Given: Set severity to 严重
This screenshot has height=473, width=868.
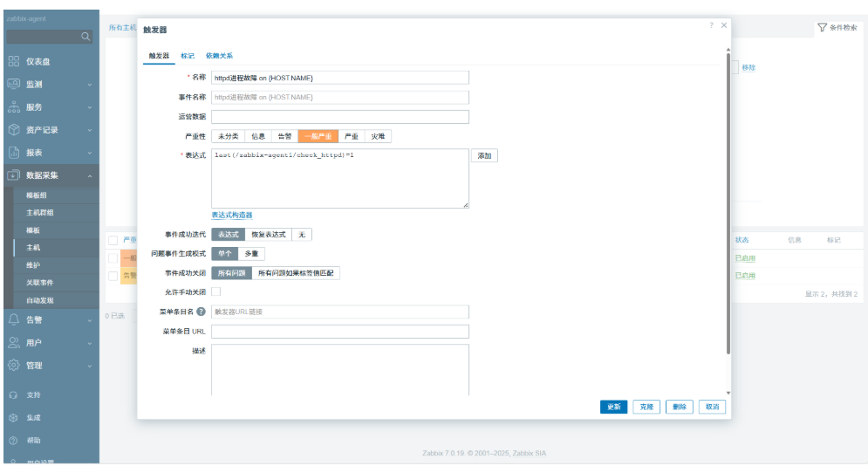Looking at the screenshot, I should [x=352, y=136].
